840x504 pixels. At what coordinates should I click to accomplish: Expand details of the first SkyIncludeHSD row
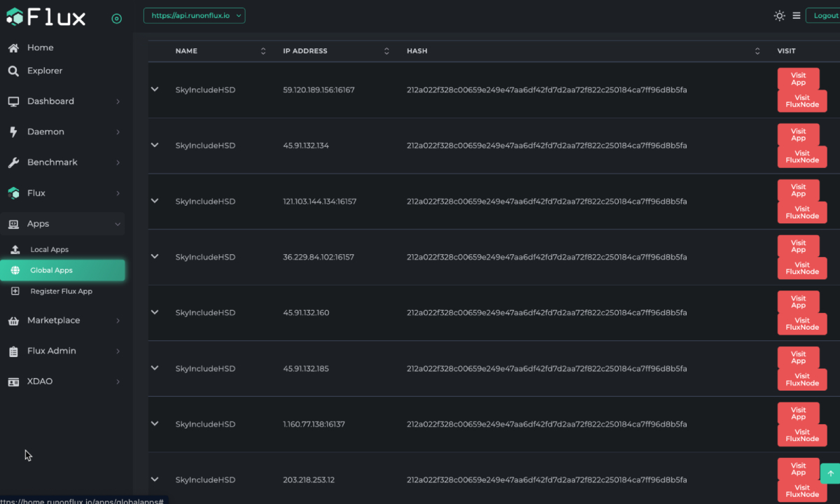pos(155,90)
